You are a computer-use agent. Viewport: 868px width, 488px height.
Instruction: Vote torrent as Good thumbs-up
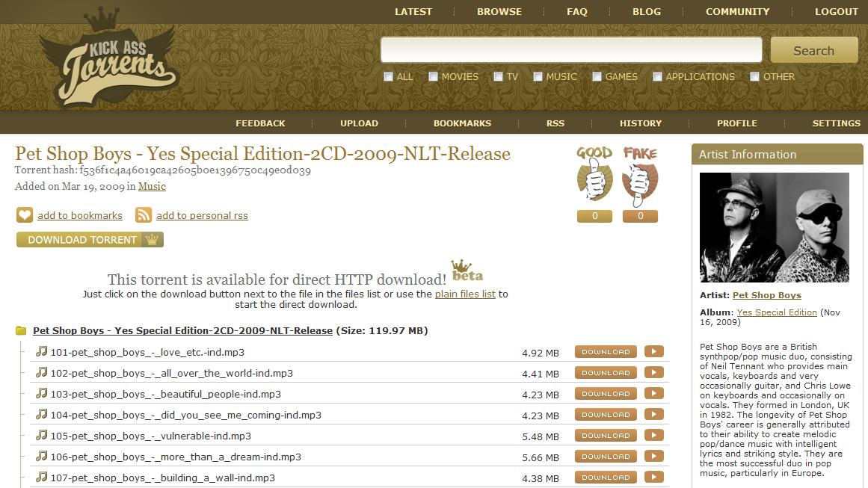(x=594, y=176)
